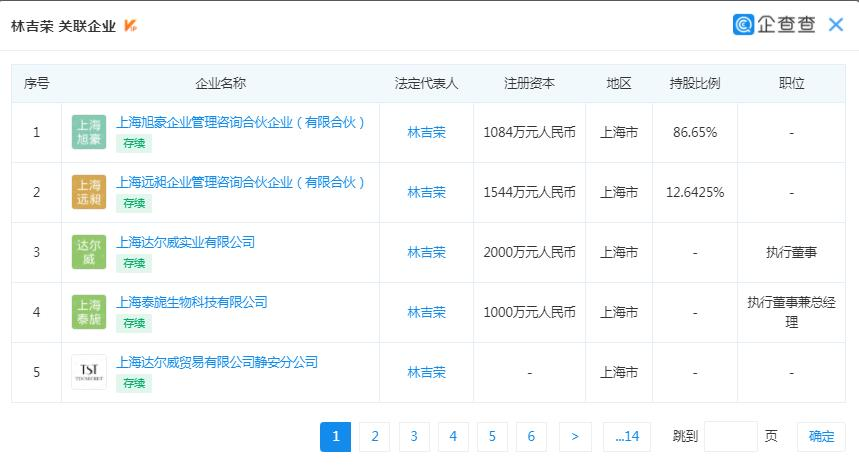Click 林吉荣 legal representative in row 4
The height and width of the screenshot is (468, 859).
click(426, 312)
